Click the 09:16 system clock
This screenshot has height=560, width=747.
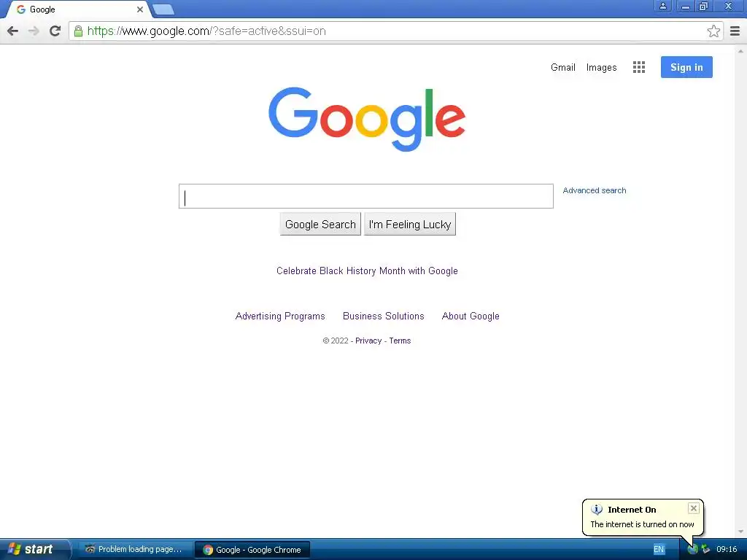click(727, 550)
